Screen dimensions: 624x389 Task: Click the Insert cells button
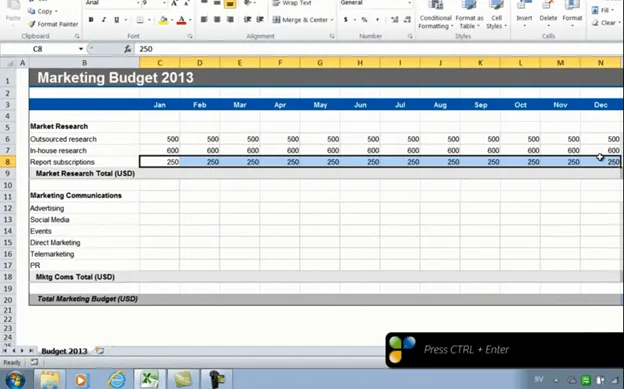pyautogui.click(x=524, y=14)
